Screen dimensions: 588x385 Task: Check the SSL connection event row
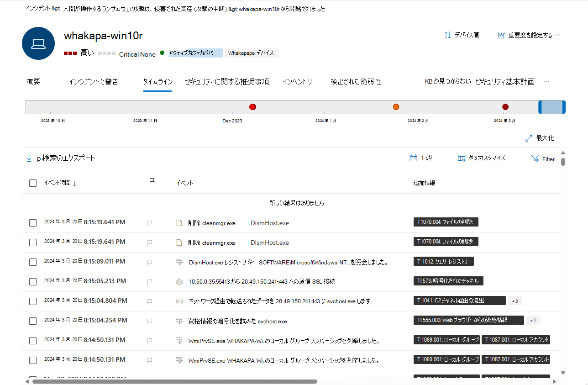click(33, 282)
